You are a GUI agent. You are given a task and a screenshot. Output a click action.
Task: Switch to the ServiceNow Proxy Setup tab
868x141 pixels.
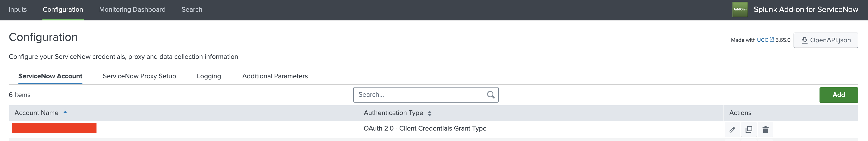(x=139, y=76)
